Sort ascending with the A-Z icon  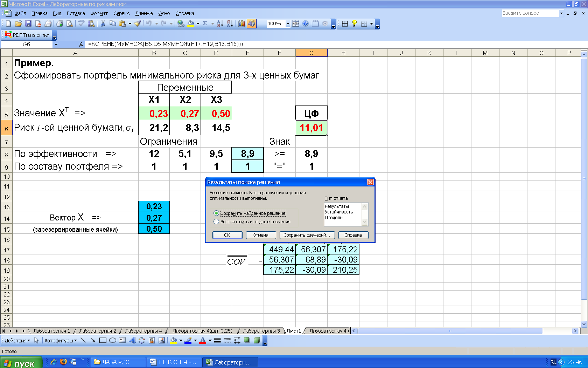(x=220, y=23)
